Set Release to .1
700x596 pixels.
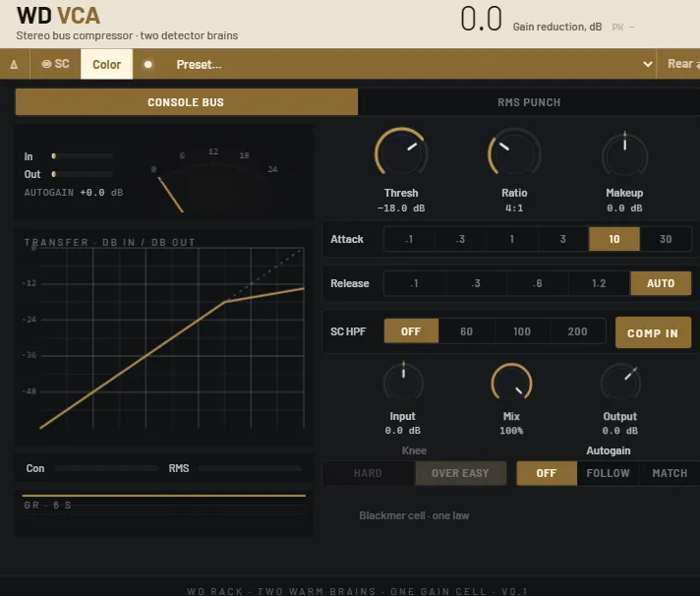pyautogui.click(x=414, y=283)
